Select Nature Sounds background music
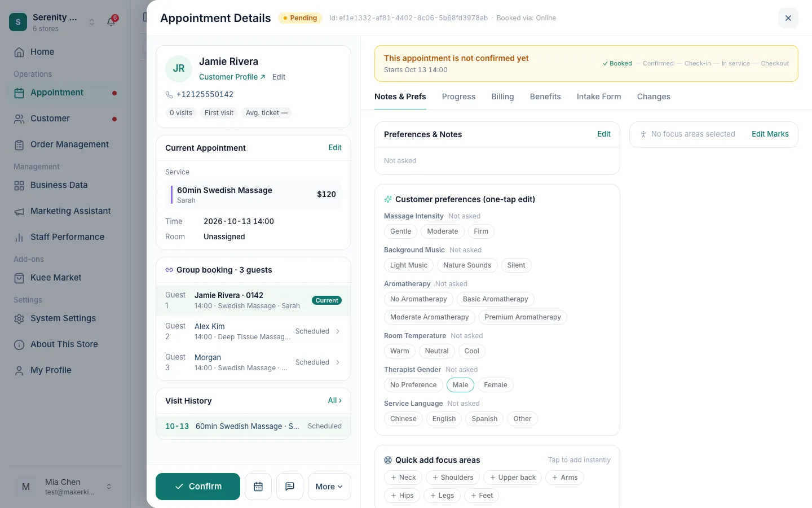 click(467, 265)
